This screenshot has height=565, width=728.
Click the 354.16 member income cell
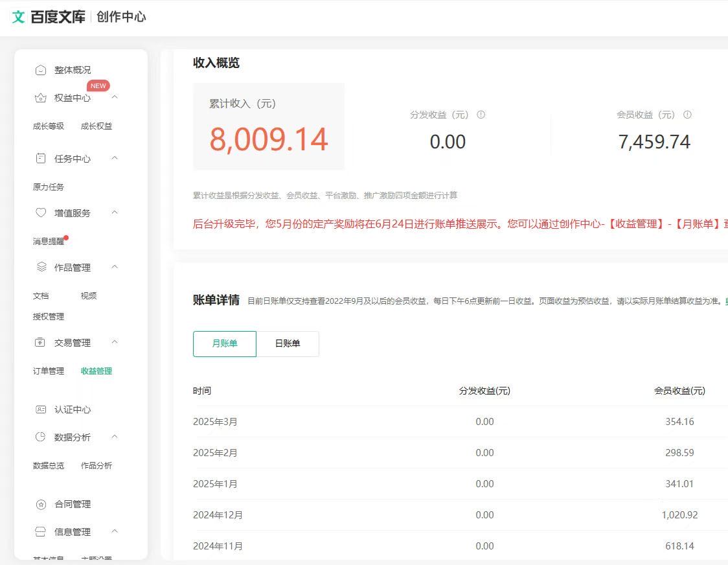point(679,421)
